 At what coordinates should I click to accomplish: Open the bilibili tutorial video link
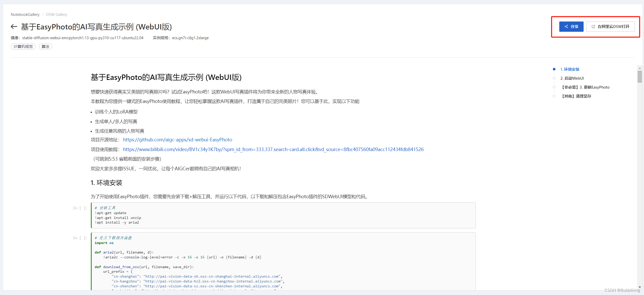click(x=273, y=149)
